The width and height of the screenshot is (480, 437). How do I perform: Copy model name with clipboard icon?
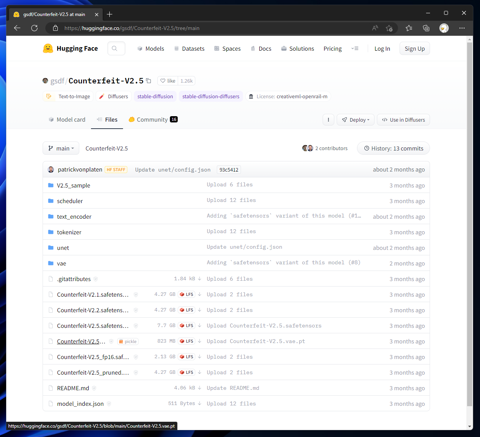click(x=149, y=81)
